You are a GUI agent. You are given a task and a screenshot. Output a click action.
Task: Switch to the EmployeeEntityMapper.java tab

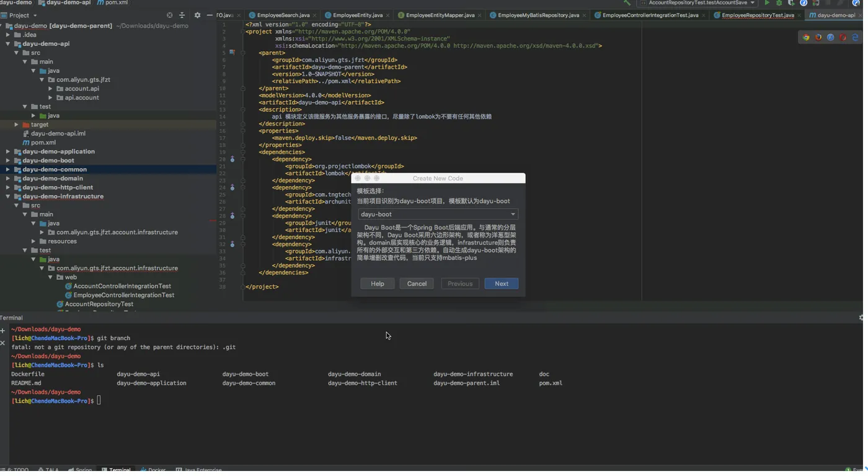click(x=439, y=16)
